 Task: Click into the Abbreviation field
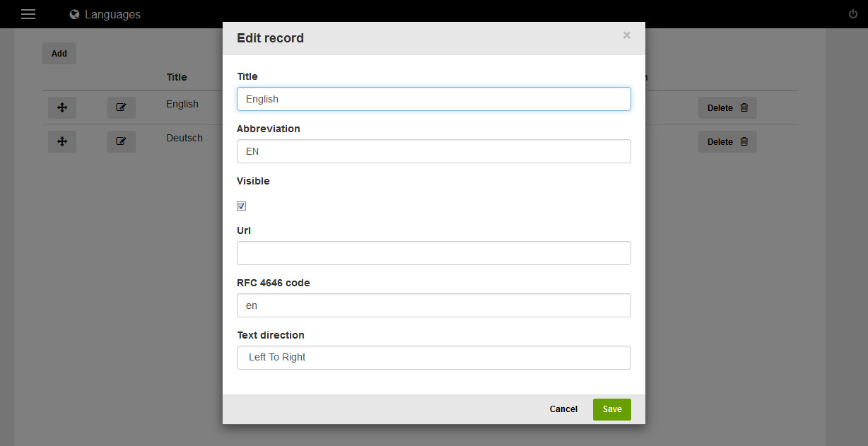433,151
